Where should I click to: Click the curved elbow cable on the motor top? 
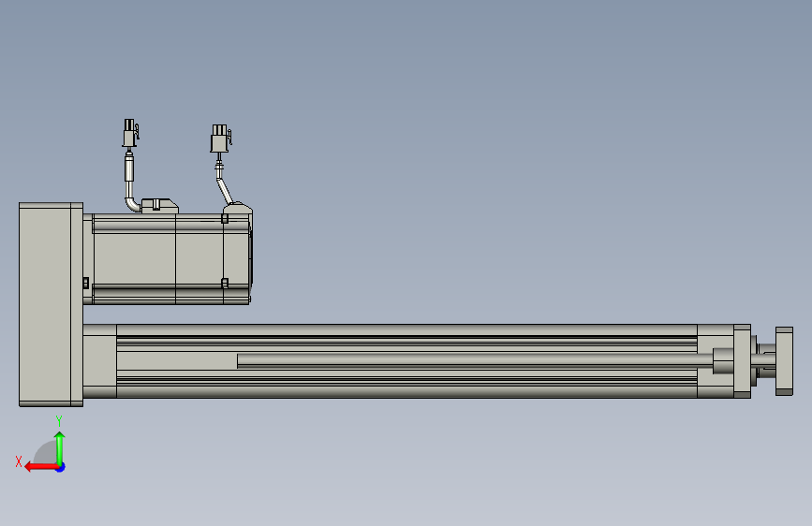pos(131,202)
